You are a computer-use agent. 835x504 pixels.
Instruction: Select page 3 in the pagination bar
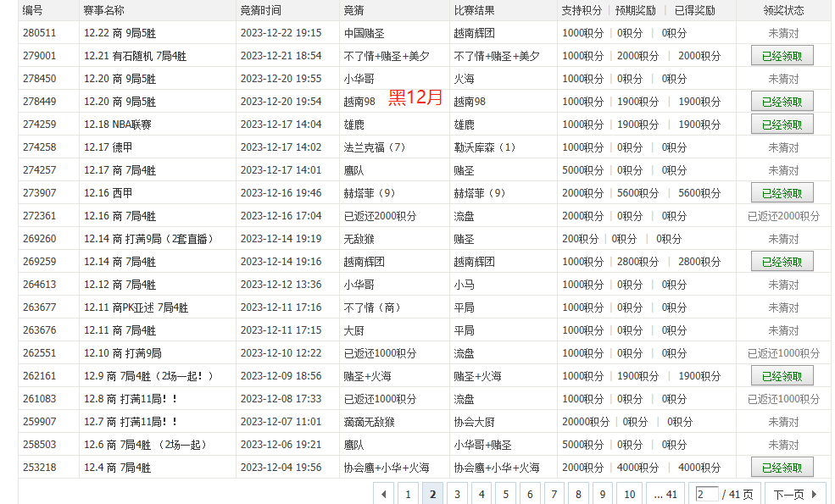[457, 492]
